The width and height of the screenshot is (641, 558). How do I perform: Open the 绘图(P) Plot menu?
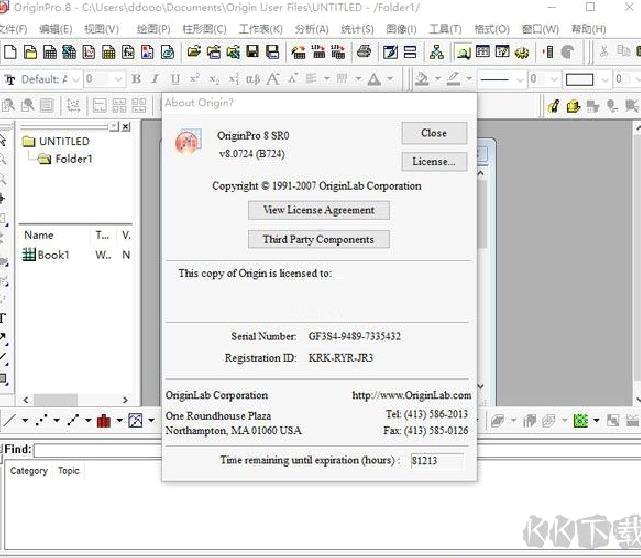[153, 29]
